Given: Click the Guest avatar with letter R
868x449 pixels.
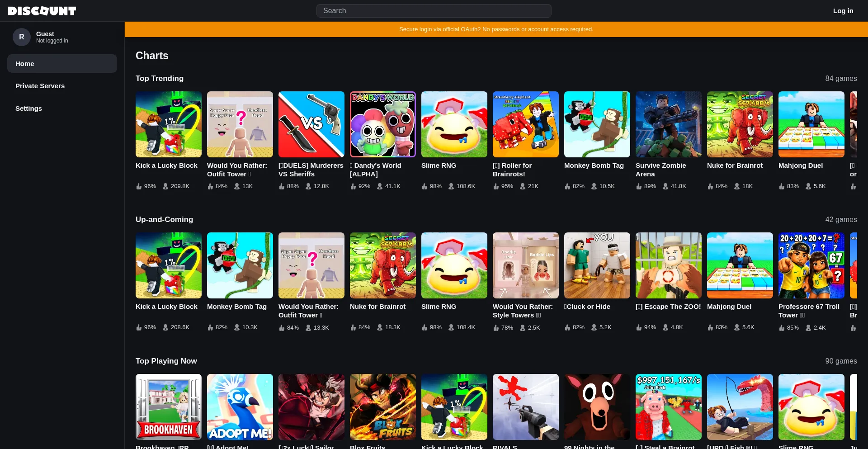Looking at the screenshot, I should pos(22,37).
